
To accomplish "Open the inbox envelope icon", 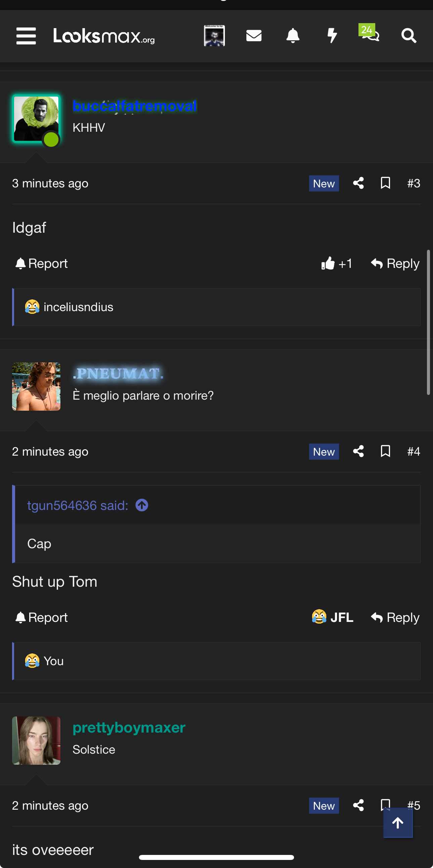I will [254, 36].
